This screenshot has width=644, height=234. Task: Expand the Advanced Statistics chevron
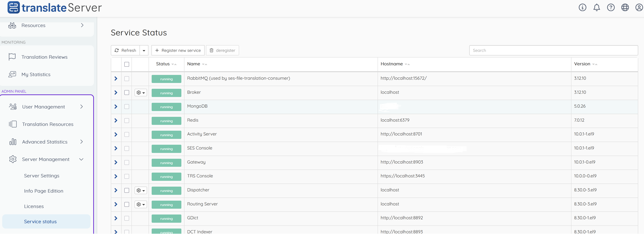(x=81, y=142)
